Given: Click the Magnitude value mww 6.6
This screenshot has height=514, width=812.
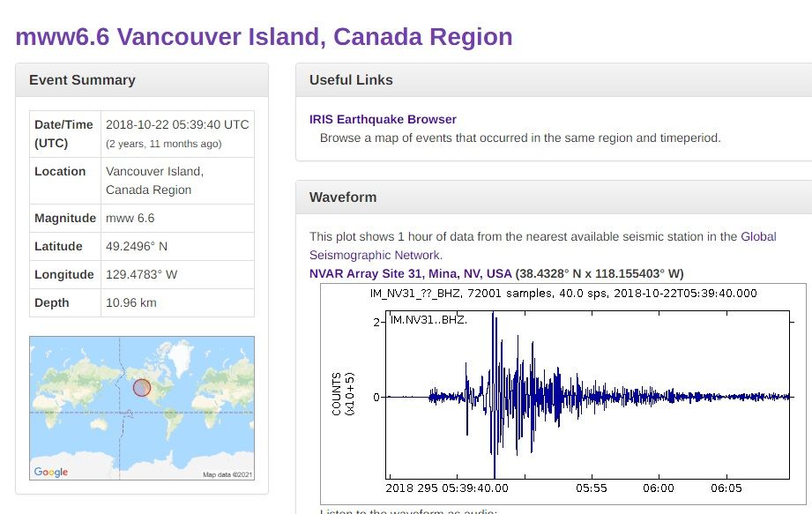Looking at the screenshot, I should (x=130, y=218).
